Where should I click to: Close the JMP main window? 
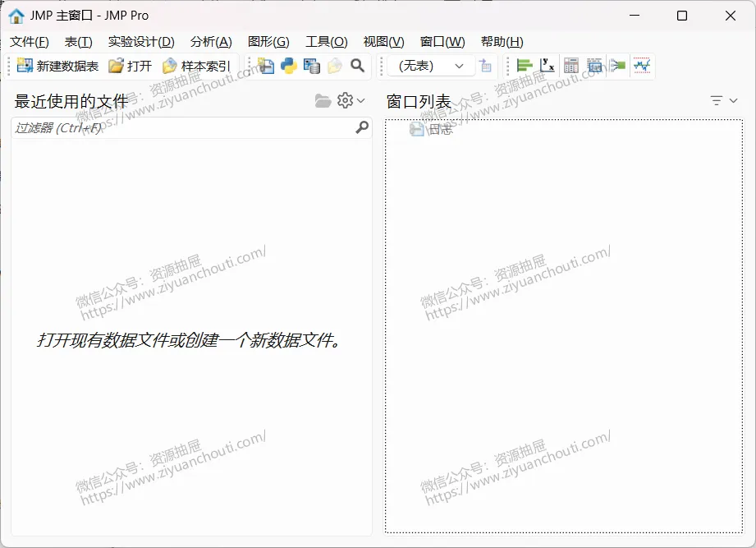tap(731, 16)
